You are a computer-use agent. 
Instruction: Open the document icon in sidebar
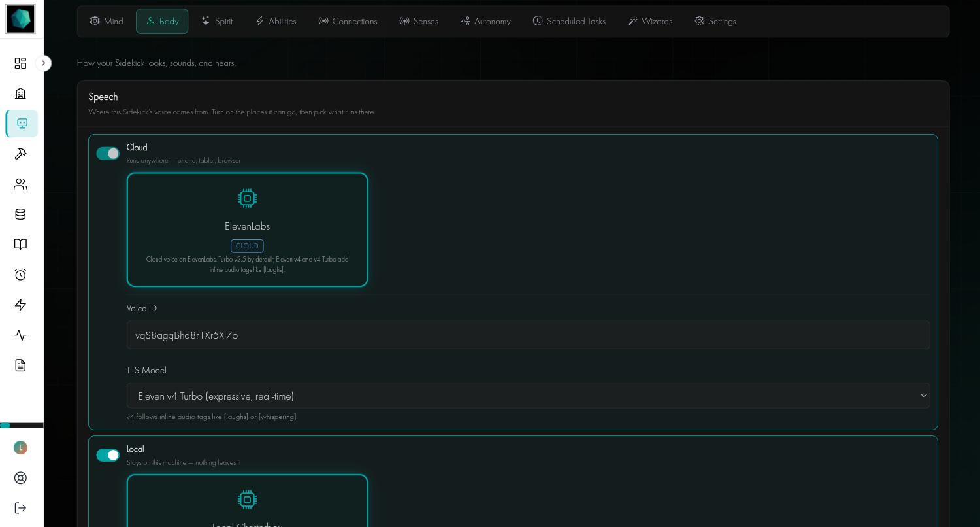pos(20,365)
